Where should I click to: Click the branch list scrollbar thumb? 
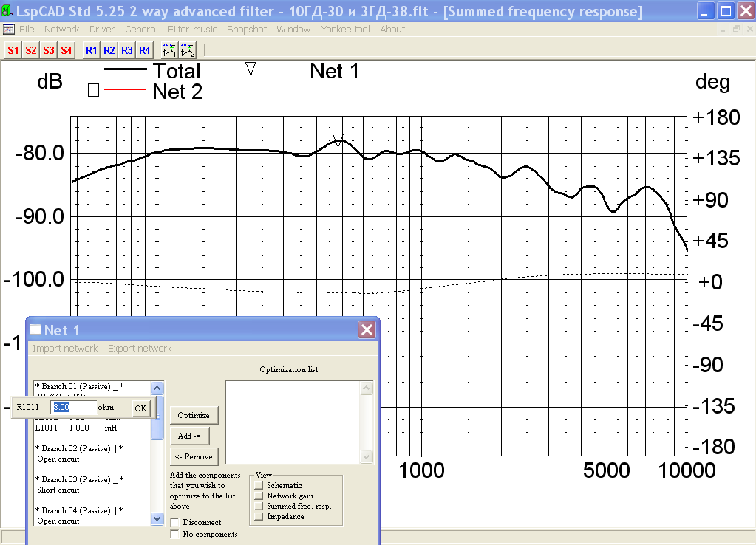pyautogui.click(x=157, y=417)
